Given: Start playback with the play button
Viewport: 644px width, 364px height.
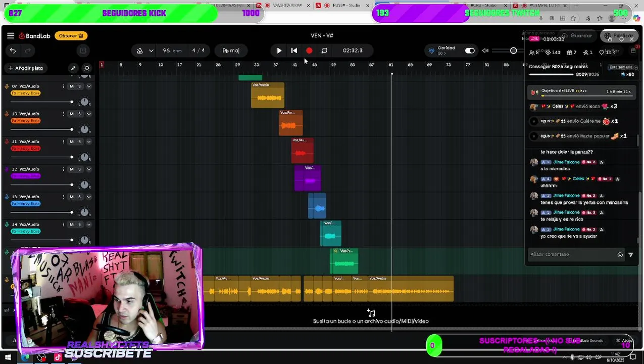Looking at the screenshot, I should [x=279, y=51].
